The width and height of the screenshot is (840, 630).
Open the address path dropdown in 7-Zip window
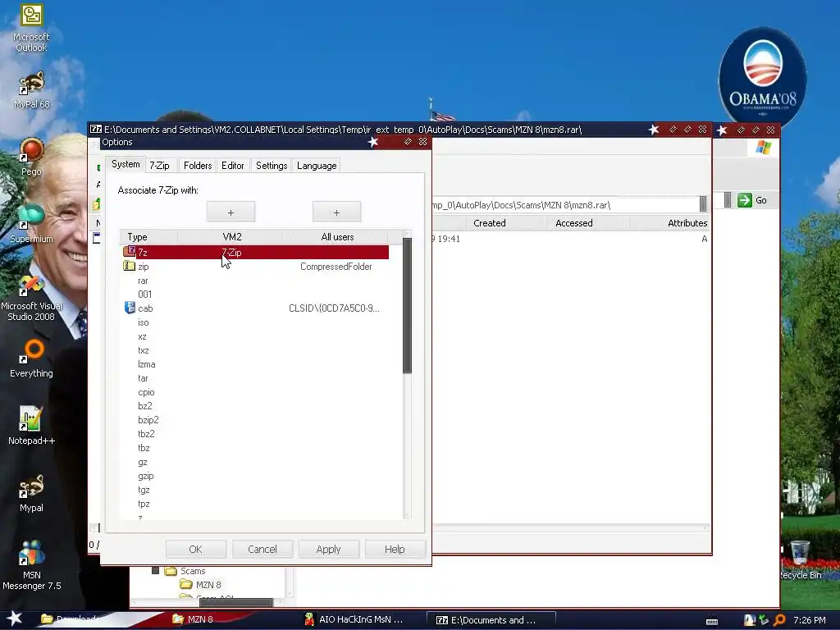(703, 203)
